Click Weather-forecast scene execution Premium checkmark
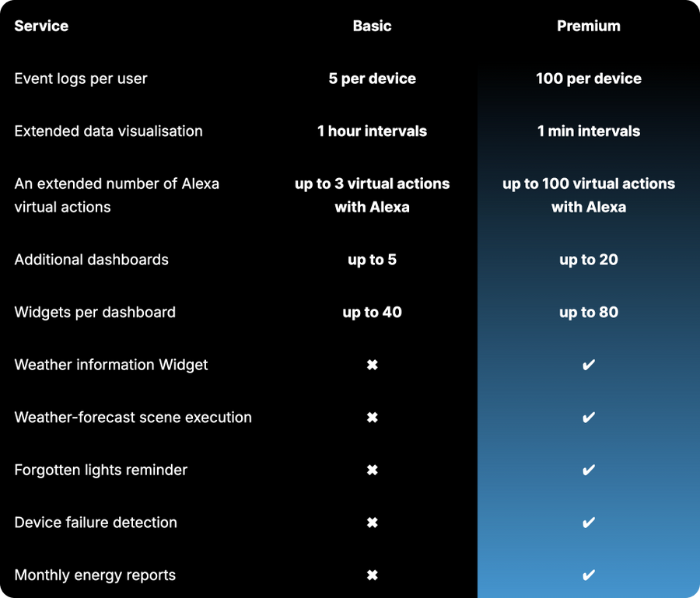 pos(589,418)
